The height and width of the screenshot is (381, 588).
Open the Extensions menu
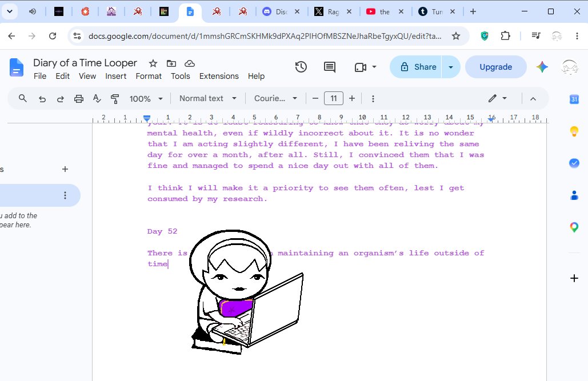click(x=219, y=76)
